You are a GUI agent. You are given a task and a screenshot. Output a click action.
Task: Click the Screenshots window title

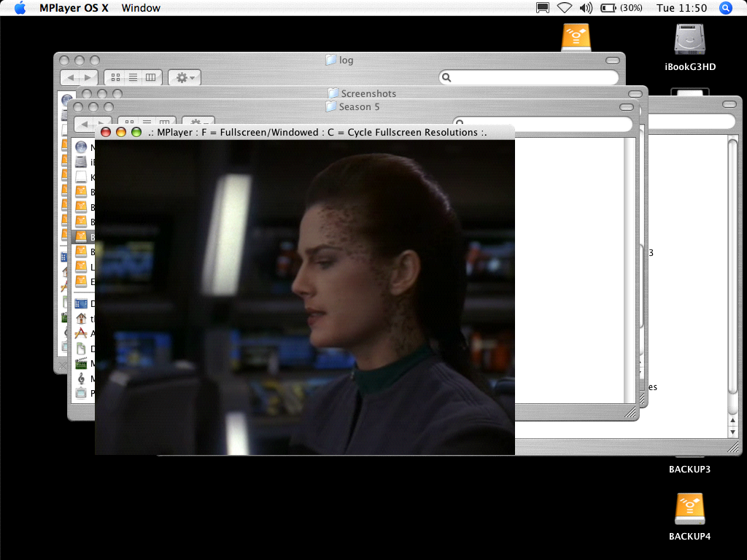(x=368, y=93)
